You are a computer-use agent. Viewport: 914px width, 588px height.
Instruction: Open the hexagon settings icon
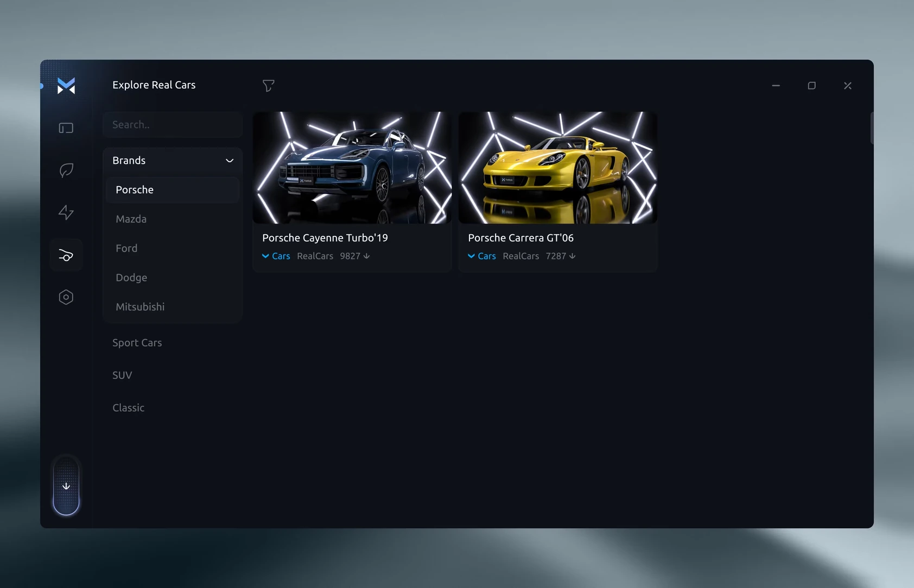[x=66, y=297]
